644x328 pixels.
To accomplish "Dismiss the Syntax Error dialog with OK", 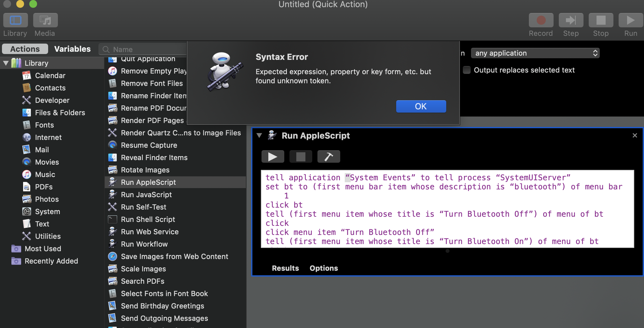I will (421, 106).
